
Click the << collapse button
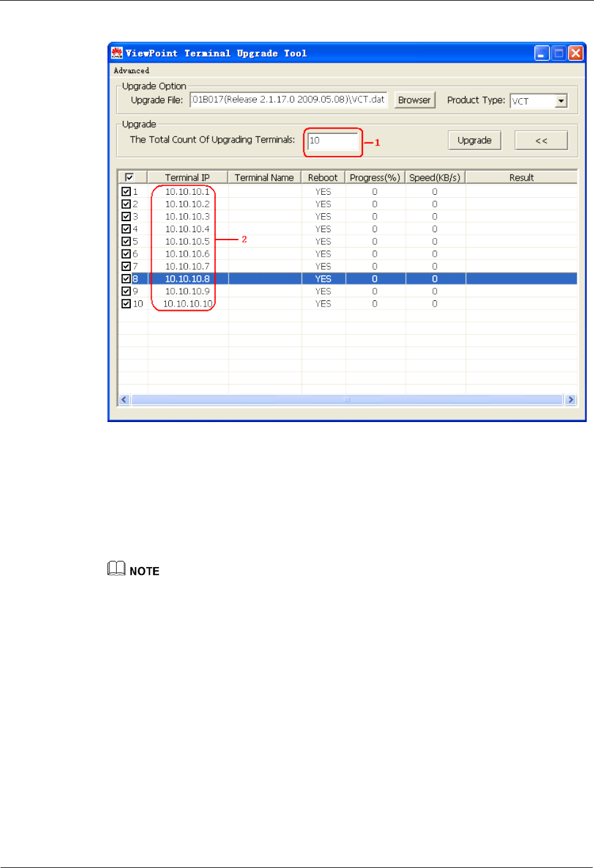click(x=541, y=141)
